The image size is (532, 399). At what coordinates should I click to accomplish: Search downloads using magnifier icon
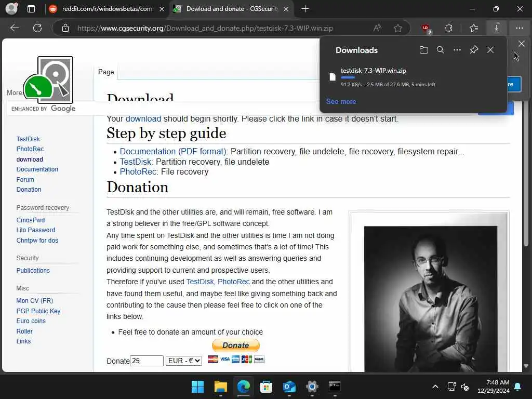click(x=441, y=50)
